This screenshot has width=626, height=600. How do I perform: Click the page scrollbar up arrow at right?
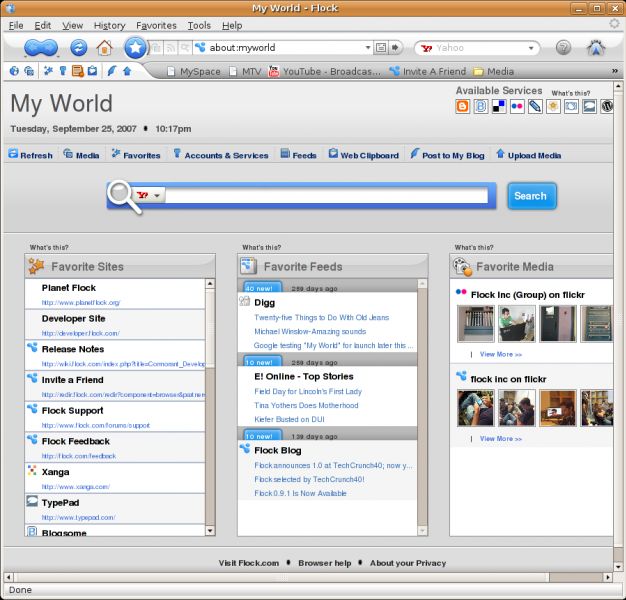pos(618,86)
